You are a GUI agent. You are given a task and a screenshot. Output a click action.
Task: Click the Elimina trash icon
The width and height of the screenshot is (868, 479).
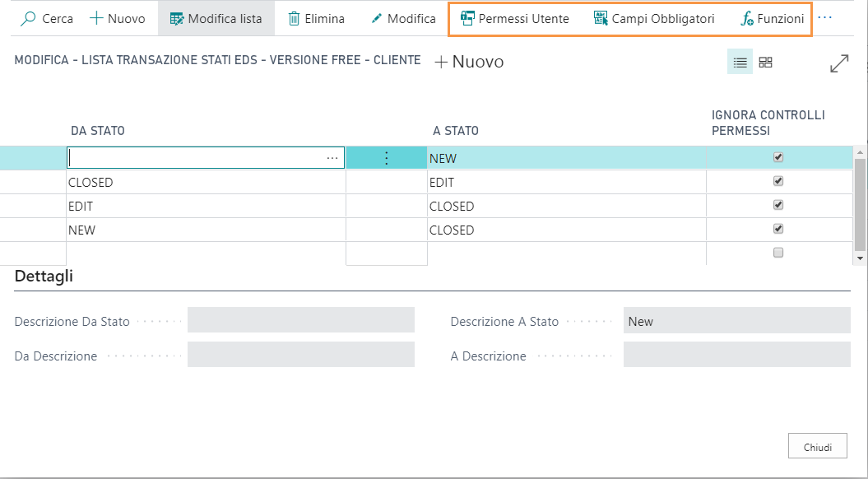click(x=295, y=19)
